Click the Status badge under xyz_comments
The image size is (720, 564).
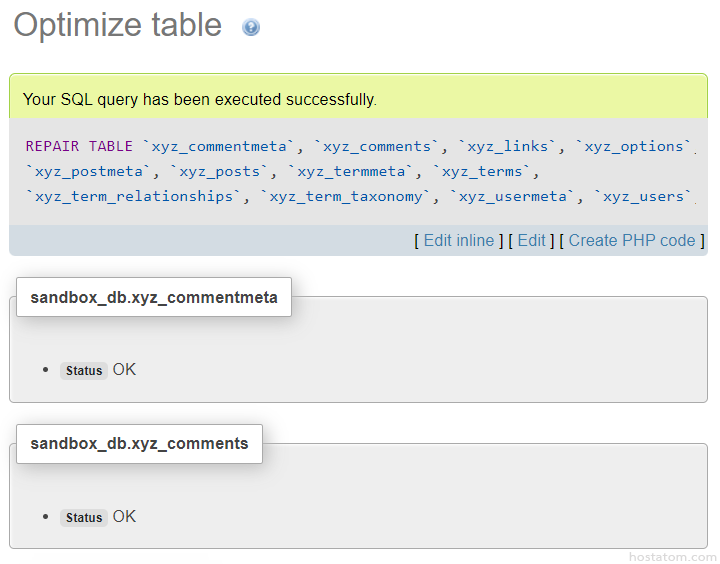tap(84, 518)
